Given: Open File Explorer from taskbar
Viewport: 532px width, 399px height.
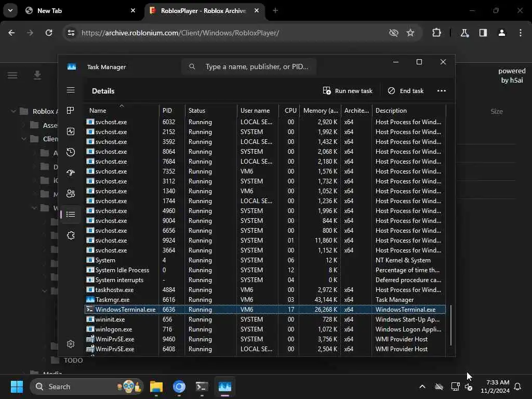Looking at the screenshot, I should point(156,387).
